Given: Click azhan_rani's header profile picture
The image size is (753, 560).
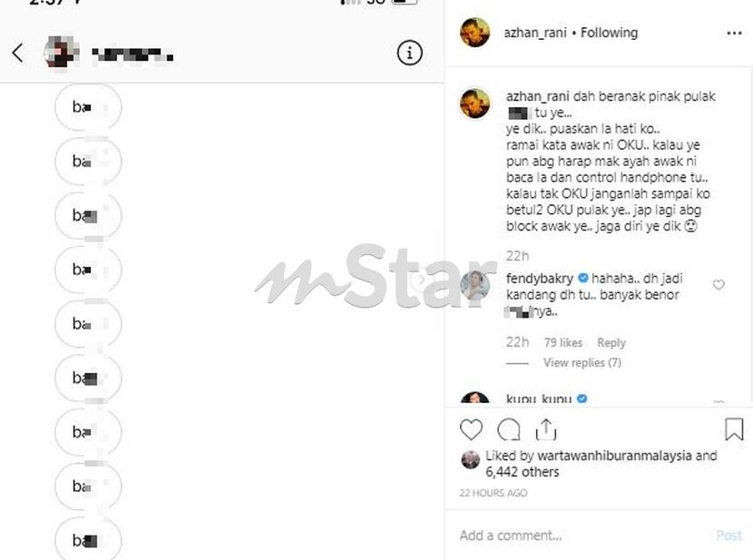Looking at the screenshot, I should pos(475,33).
